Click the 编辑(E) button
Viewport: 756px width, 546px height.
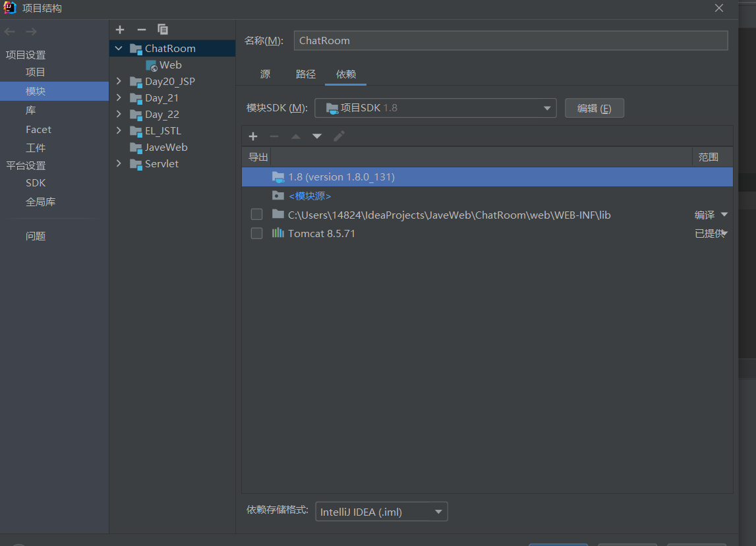click(x=594, y=108)
